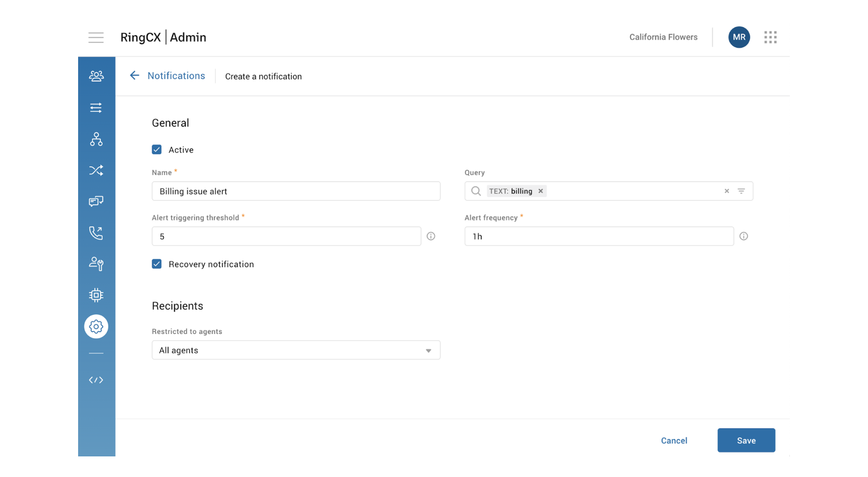Viewport: 868px width, 477px height.
Task: Open the code developer sidebar icon
Action: [x=96, y=380]
